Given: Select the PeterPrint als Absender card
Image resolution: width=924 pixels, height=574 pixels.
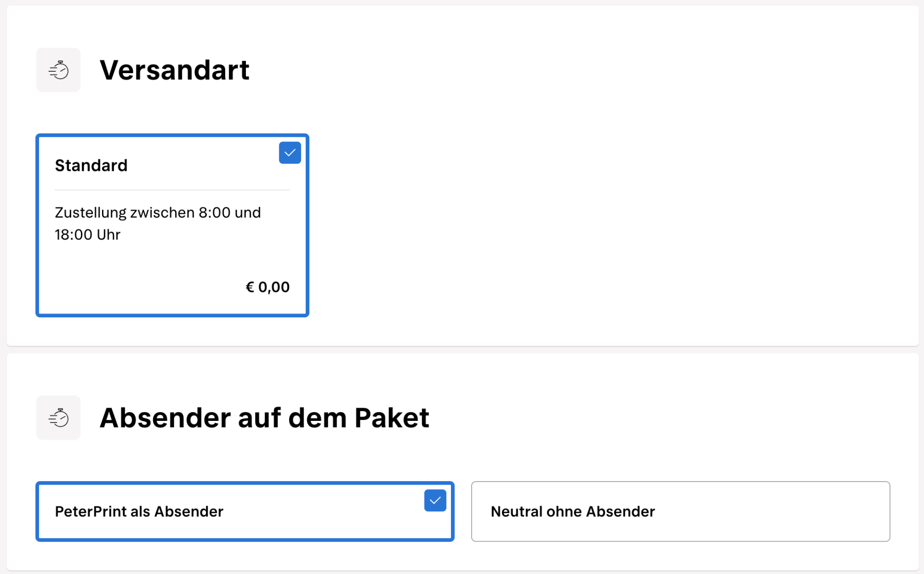Looking at the screenshot, I should 244,511.
